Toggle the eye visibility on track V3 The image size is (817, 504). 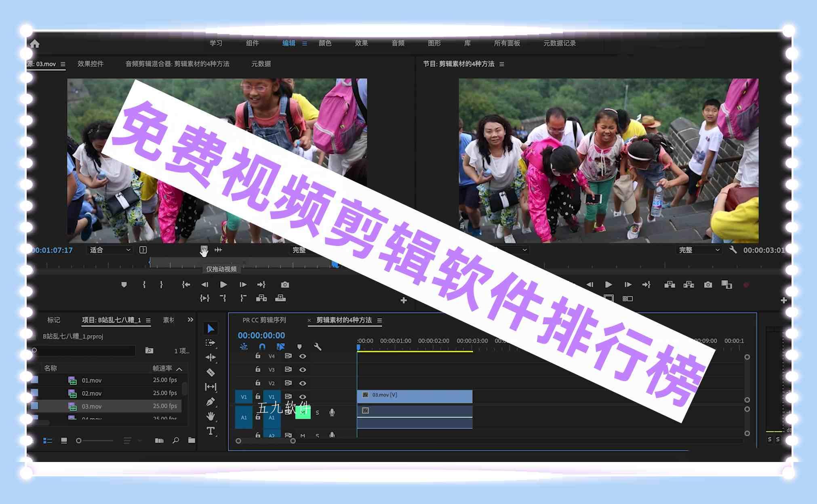303,370
